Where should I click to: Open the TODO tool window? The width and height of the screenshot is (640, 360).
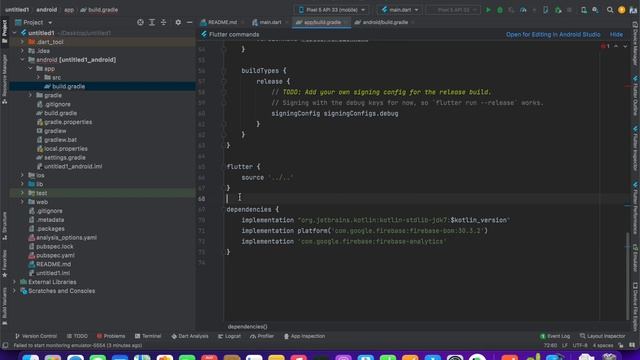pyautogui.click(x=77, y=336)
